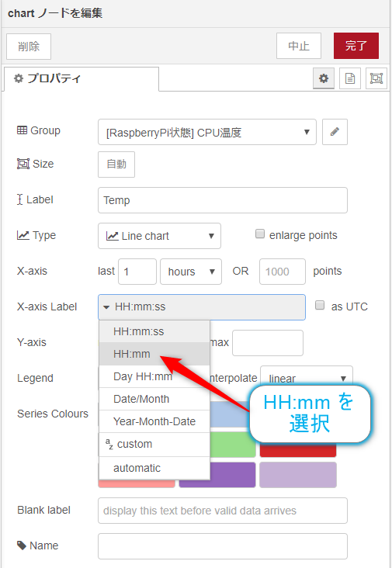Collapse the X-axis Label HH:mm:ss dropdown

tap(202, 307)
